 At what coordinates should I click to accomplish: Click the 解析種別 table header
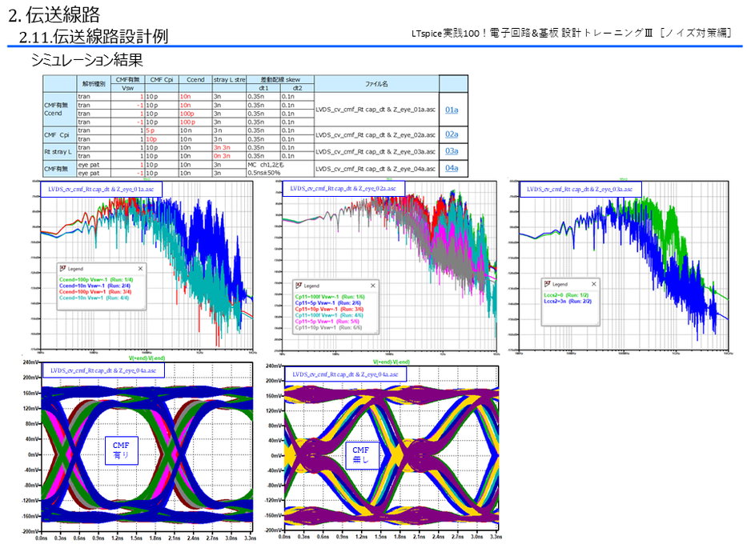[x=94, y=84]
